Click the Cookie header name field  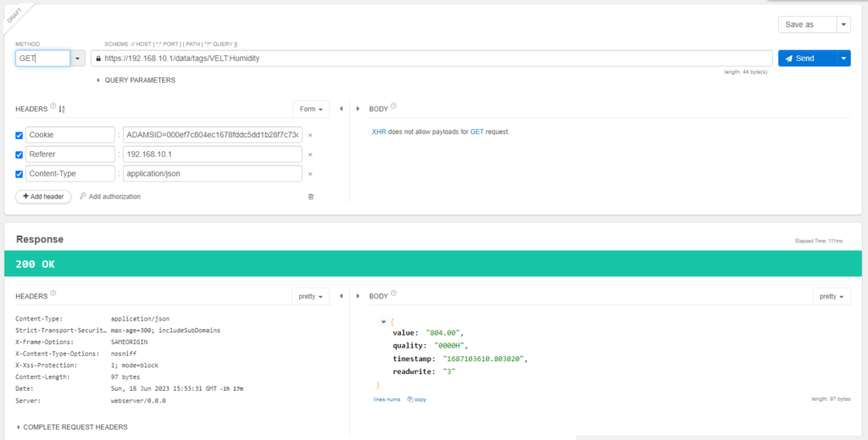70,135
